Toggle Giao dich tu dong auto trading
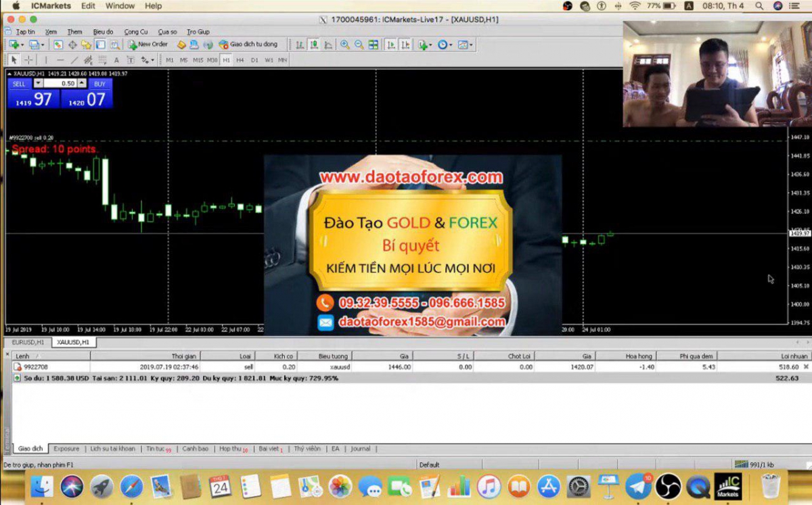This screenshot has width=812, height=505. tap(248, 45)
